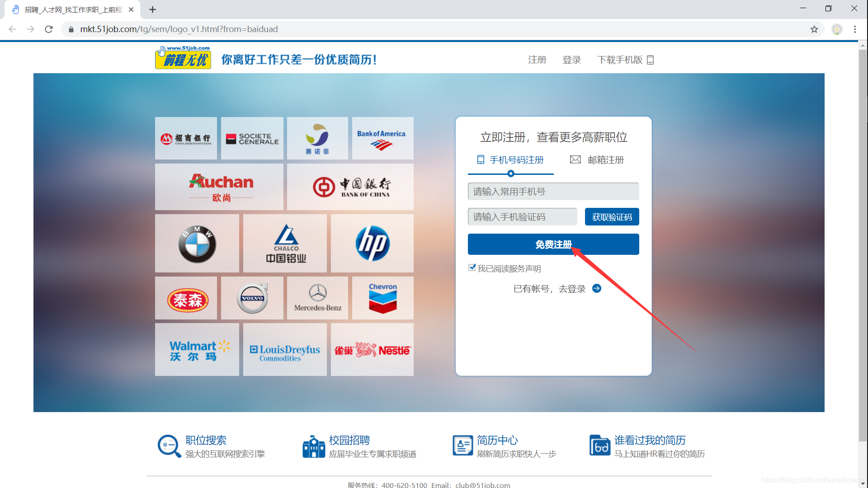Image resolution: width=868 pixels, height=488 pixels.
Task: Click 下载手机版 link
Action: tap(620, 60)
